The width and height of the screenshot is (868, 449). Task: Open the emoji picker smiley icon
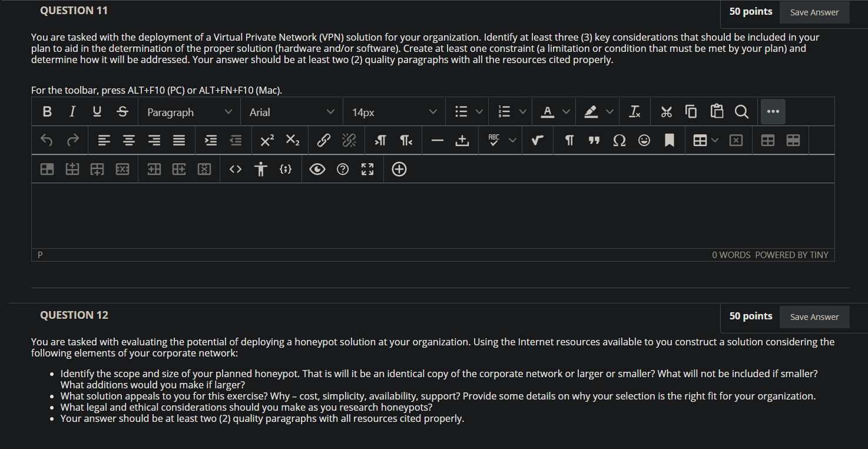click(x=644, y=140)
